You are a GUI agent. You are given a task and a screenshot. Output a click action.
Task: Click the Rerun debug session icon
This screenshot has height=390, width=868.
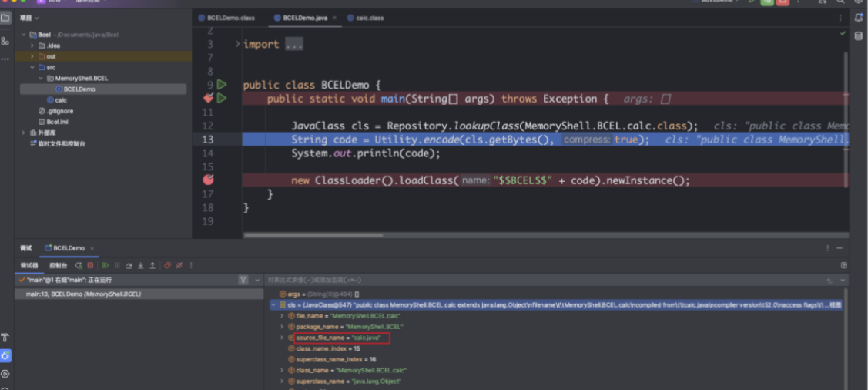point(79,265)
